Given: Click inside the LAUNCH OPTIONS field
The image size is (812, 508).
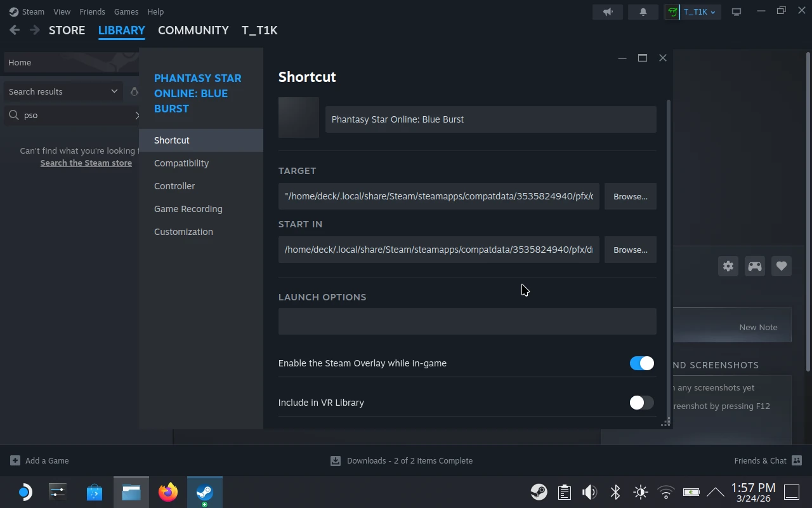Looking at the screenshot, I should 467,321.
